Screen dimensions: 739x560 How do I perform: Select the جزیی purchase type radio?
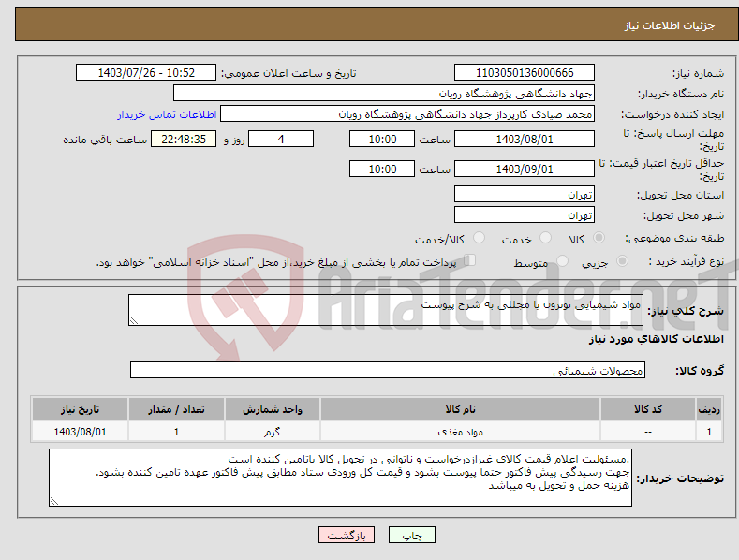click(622, 261)
